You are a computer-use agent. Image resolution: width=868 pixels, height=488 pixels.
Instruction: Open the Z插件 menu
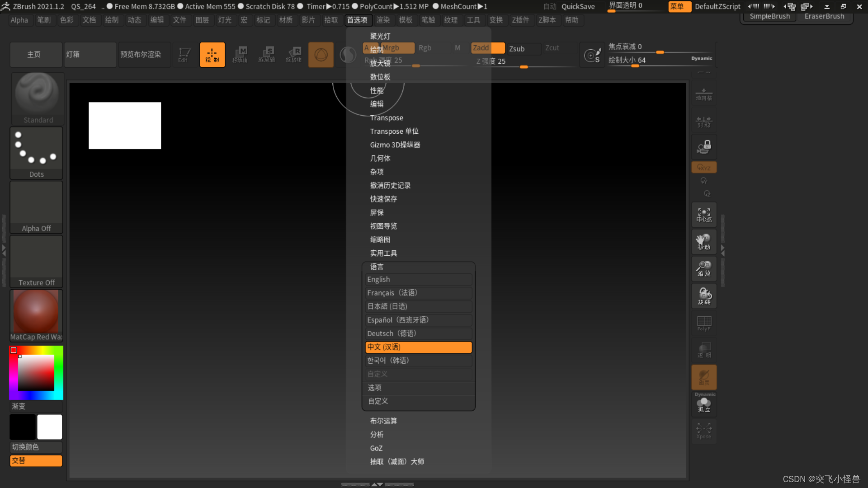click(x=520, y=20)
